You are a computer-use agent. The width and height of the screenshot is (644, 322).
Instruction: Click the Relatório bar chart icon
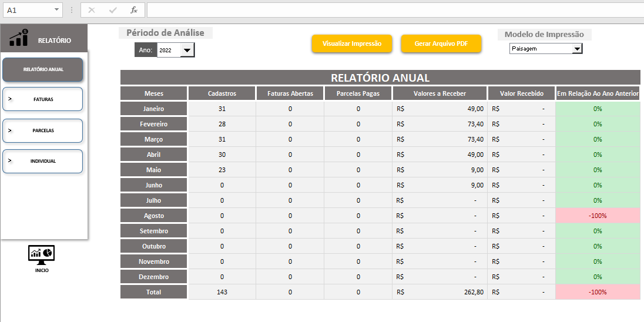[18, 38]
